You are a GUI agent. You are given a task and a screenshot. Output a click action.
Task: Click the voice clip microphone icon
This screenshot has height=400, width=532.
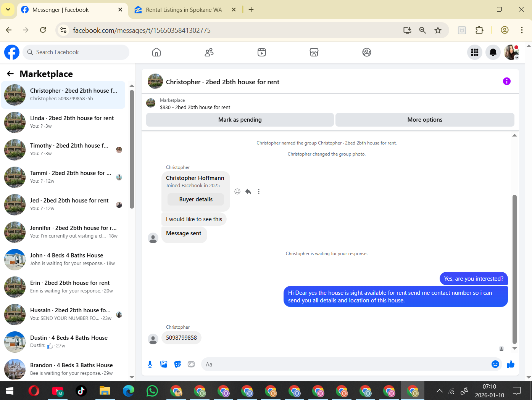150,364
